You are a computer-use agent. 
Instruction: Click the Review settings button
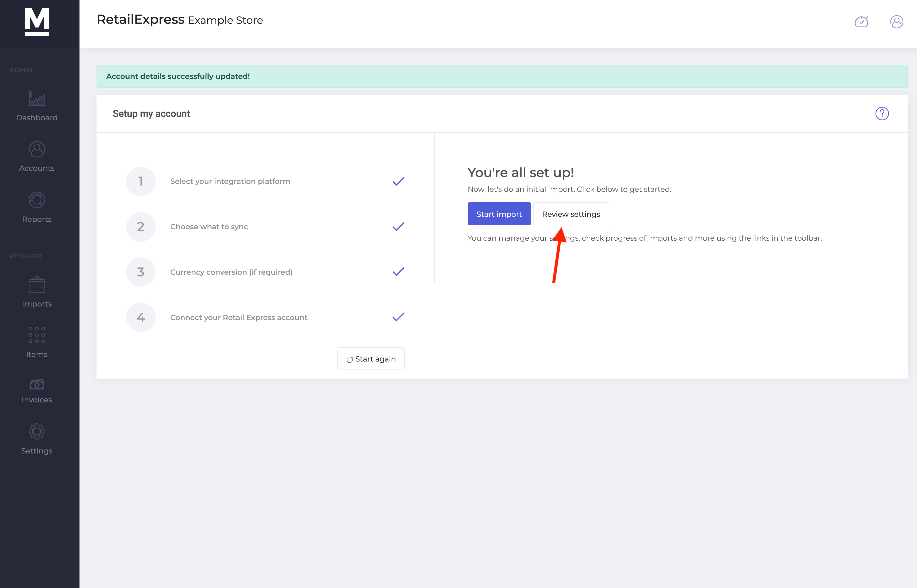pos(571,214)
